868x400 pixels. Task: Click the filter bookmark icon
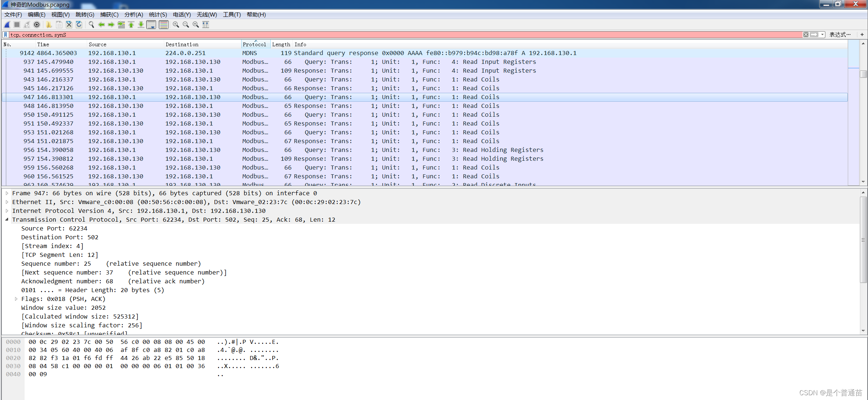[x=6, y=34]
